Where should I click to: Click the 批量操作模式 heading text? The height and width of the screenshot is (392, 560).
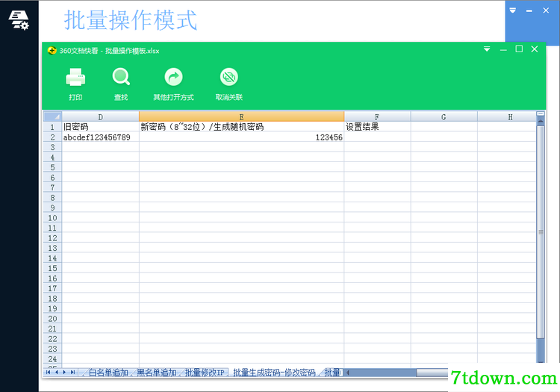[131, 20]
